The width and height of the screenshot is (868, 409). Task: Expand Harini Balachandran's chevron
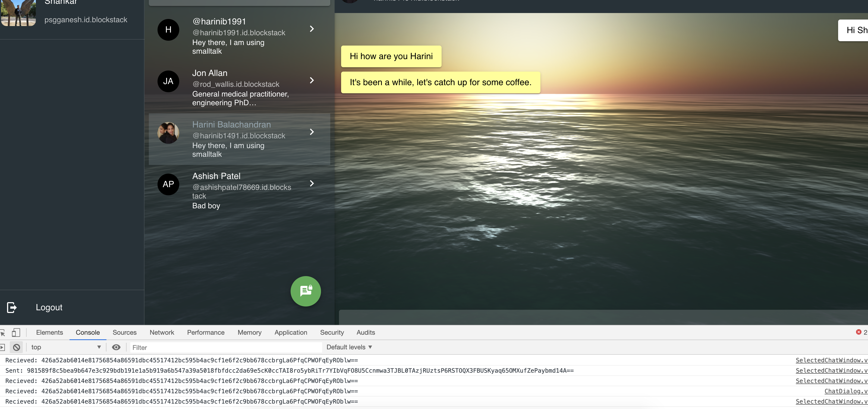click(312, 132)
